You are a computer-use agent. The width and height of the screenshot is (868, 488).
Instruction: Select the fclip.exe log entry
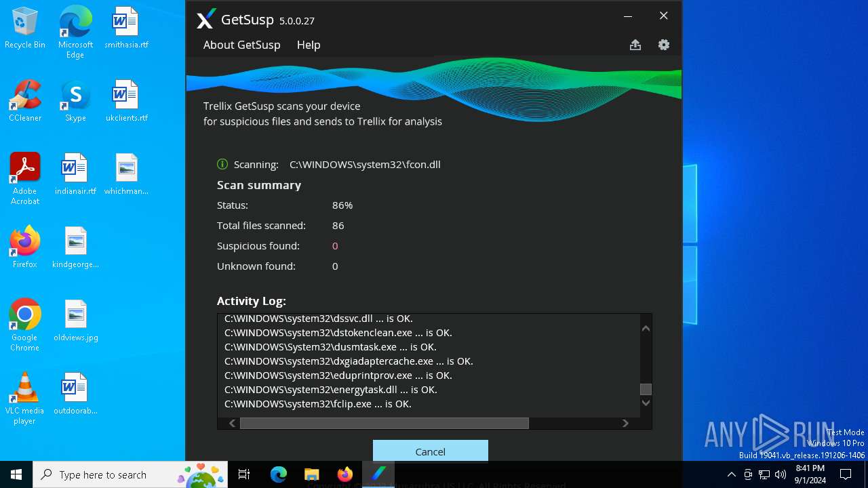(318, 404)
